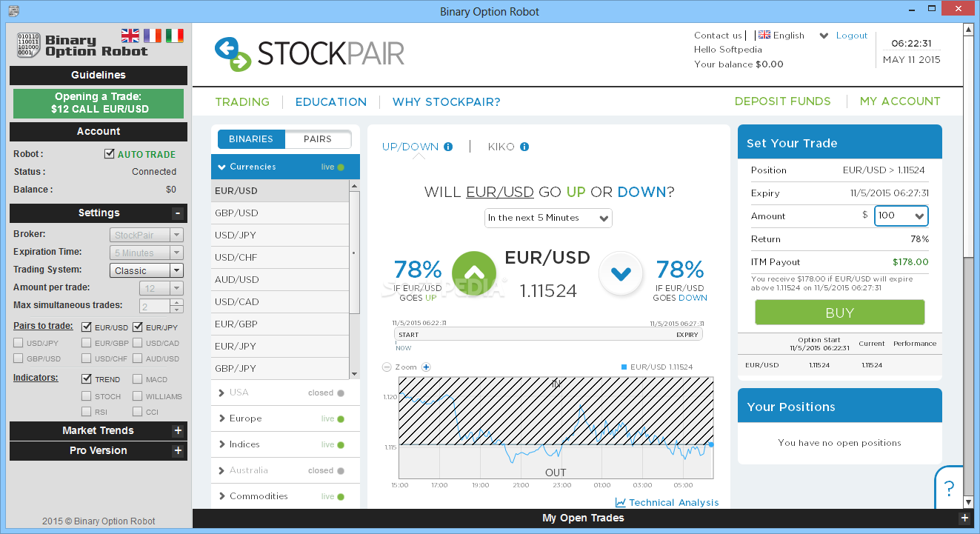Enable the RSI indicator checkbox

[x=87, y=412]
